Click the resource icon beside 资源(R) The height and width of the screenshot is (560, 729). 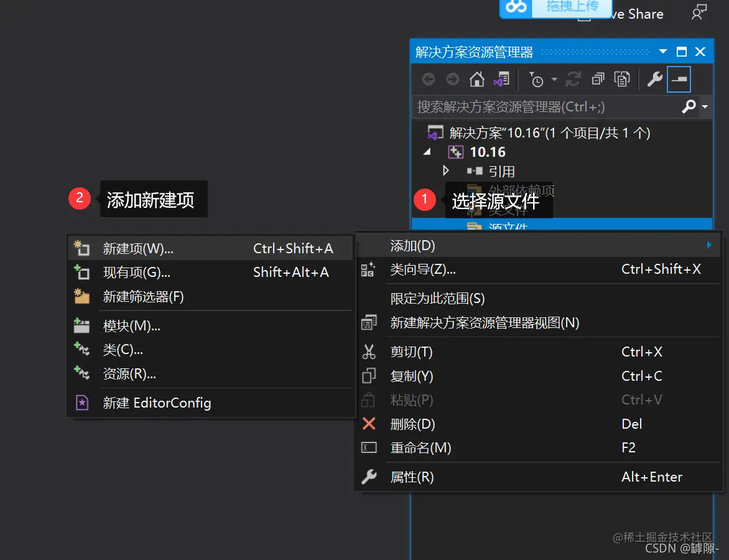click(x=82, y=373)
